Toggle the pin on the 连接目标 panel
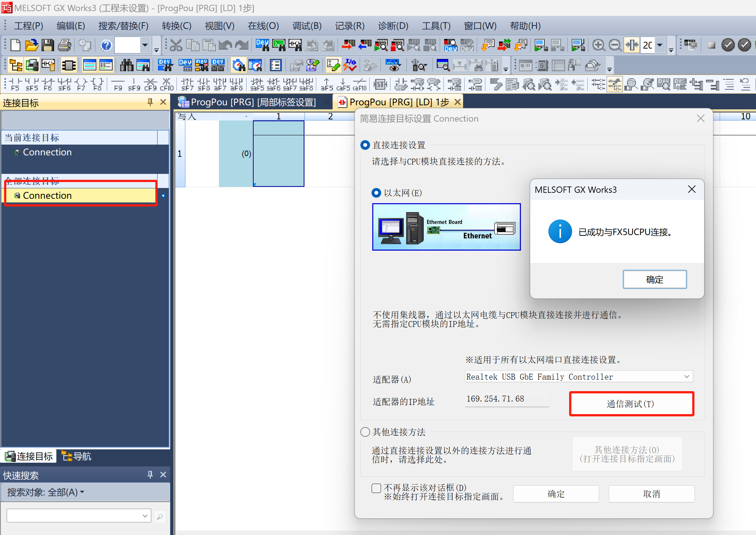The width and height of the screenshot is (756, 535). pos(150,102)
